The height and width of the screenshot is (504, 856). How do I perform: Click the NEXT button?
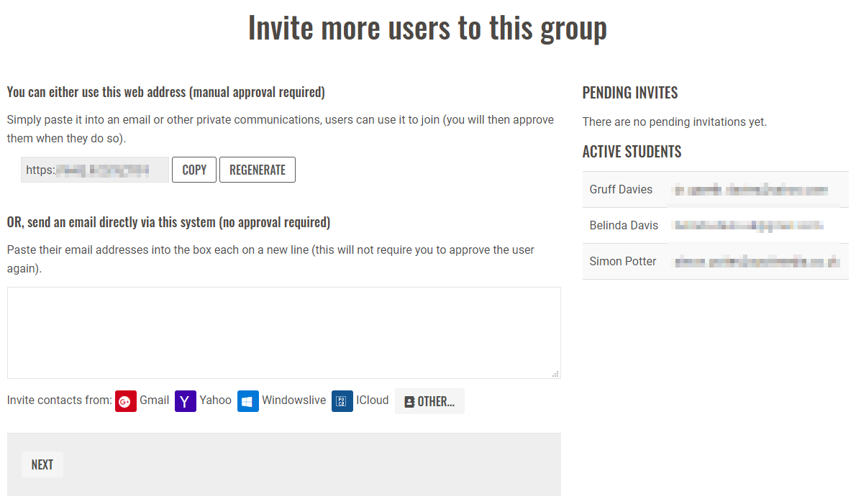42,464
